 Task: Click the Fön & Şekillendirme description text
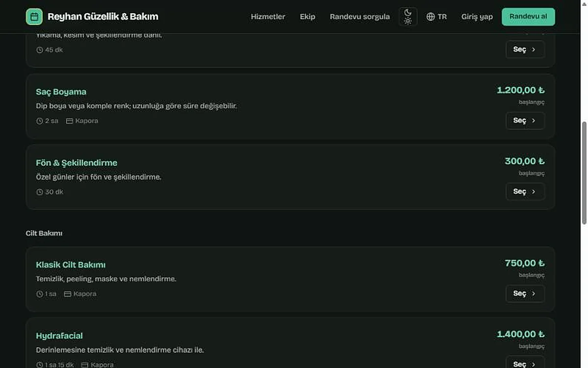tap(98, 177)
